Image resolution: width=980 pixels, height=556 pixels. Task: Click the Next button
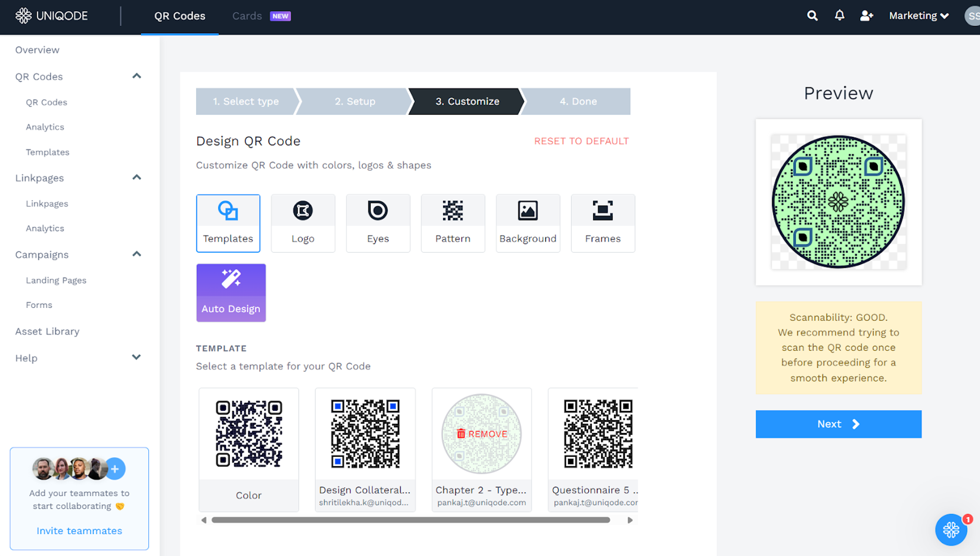coord(838,424)
